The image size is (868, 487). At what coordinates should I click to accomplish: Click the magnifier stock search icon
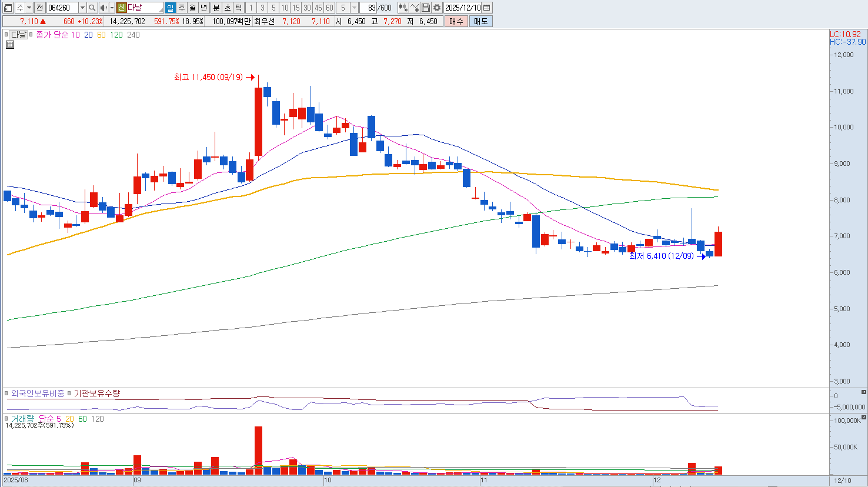click(92, 8)
